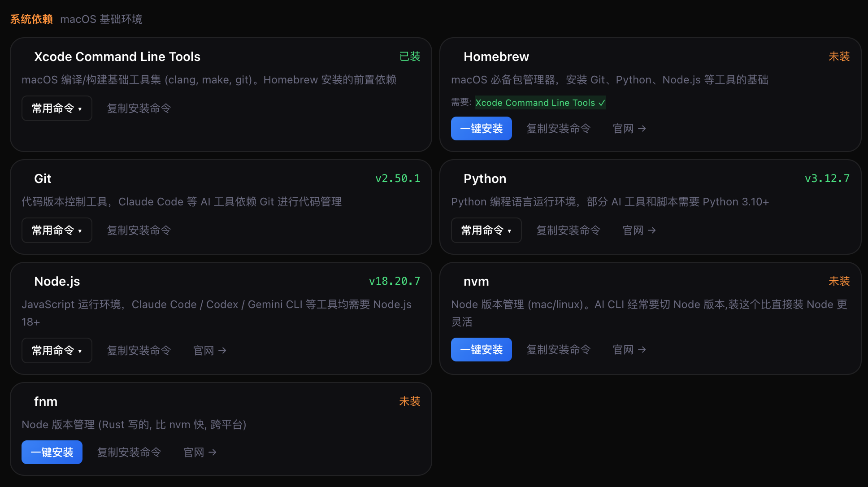Click the Homebrew card title

click(x=496, y=57)
